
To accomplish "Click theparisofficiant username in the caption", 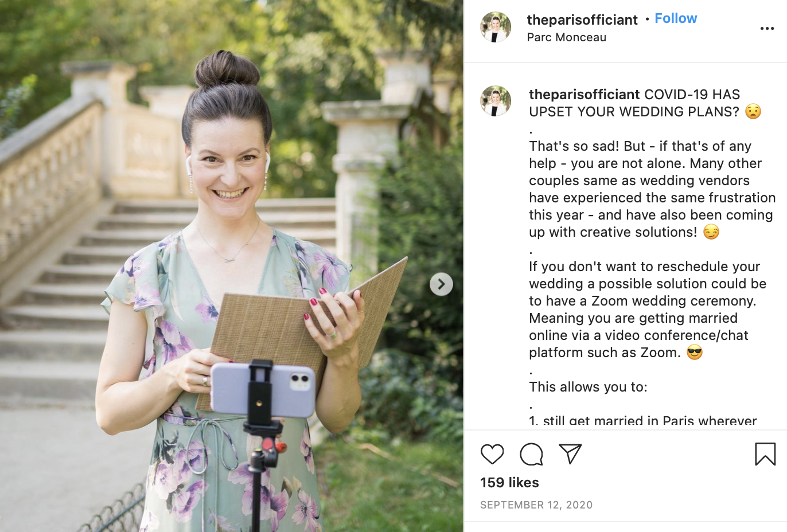I will (x=584, y=94).
